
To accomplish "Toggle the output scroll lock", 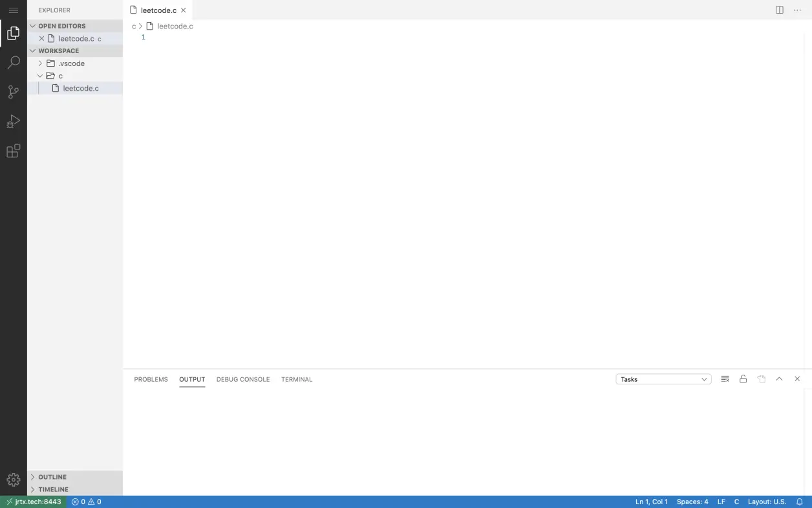I will [743, 379].
